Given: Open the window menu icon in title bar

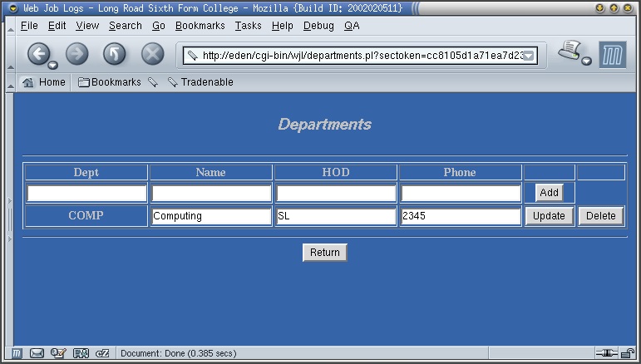Looking at the screenshot, I should [x=13, y=8].
